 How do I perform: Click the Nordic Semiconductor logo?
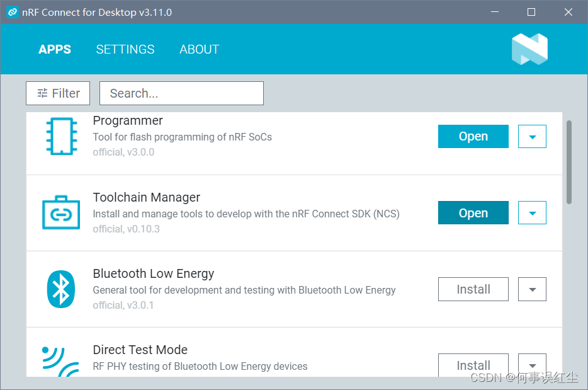529,49
